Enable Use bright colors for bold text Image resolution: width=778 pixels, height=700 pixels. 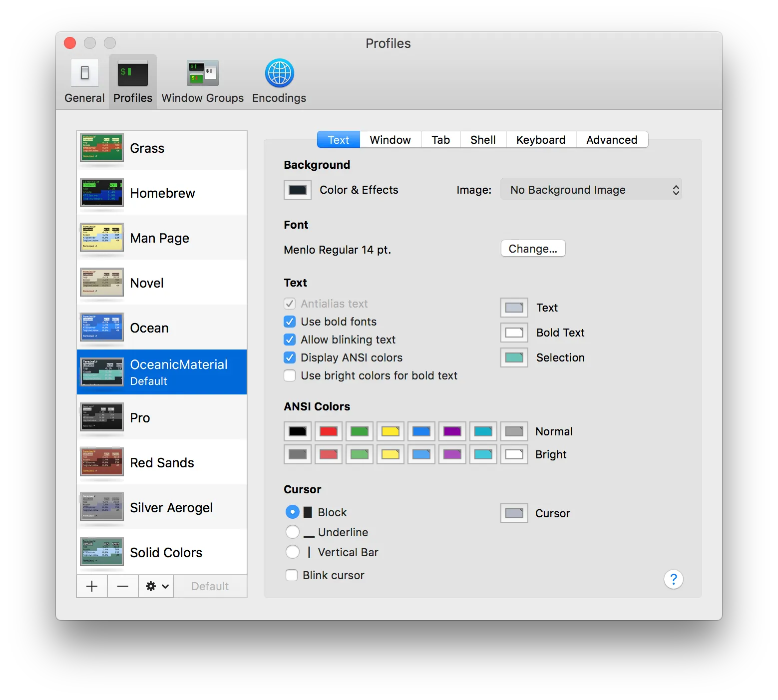290,375
